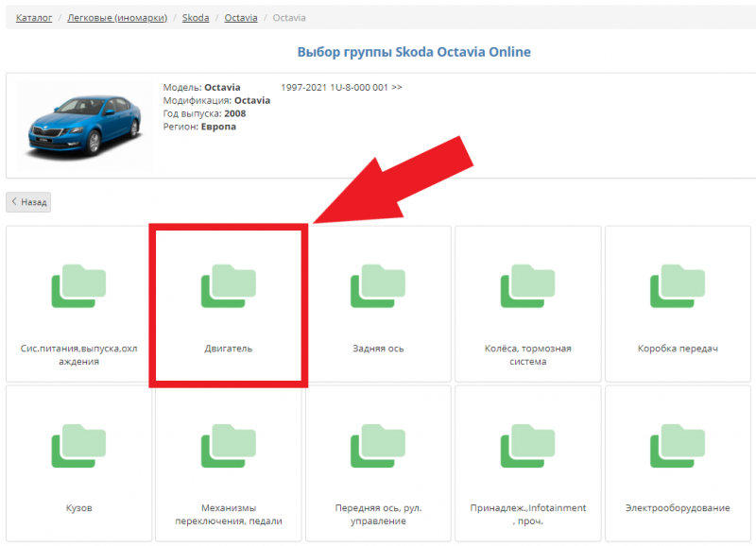
Task: Select the Задняя ось group label
Action: tap(379, 349)
